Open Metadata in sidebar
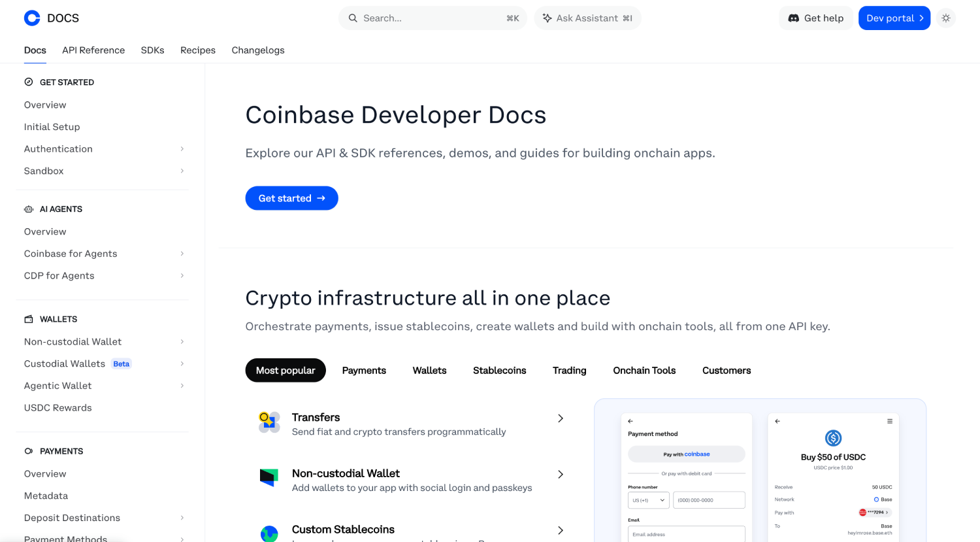The width and height of the screenshot is (980, 542). pyautogui.click(x=46, y=496)
